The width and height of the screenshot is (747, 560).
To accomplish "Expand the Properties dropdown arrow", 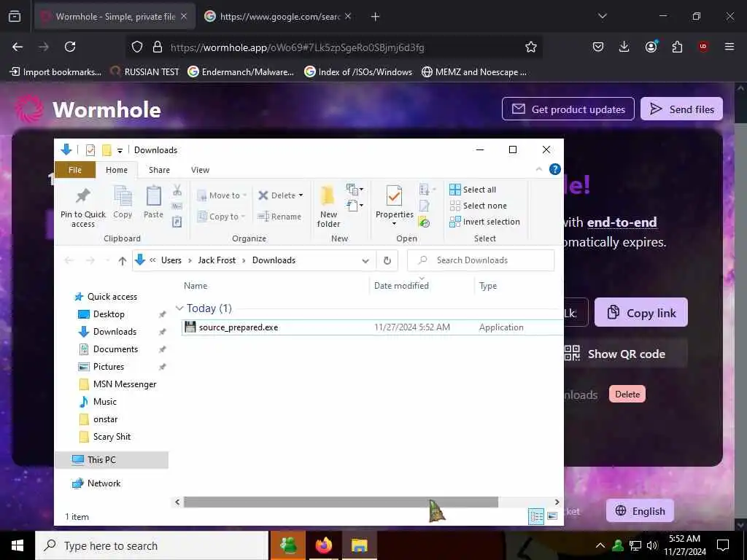I will tap(394, 224).
